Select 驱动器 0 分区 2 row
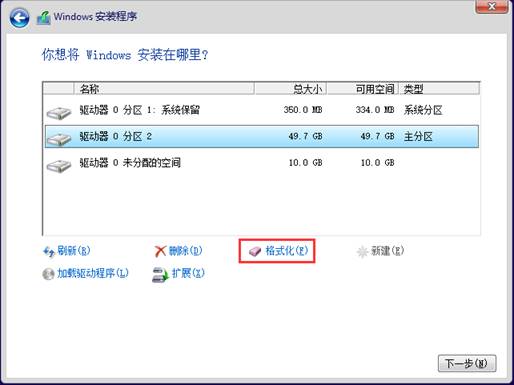This screenshot has height=385, width=514. (x=262, y=136)
